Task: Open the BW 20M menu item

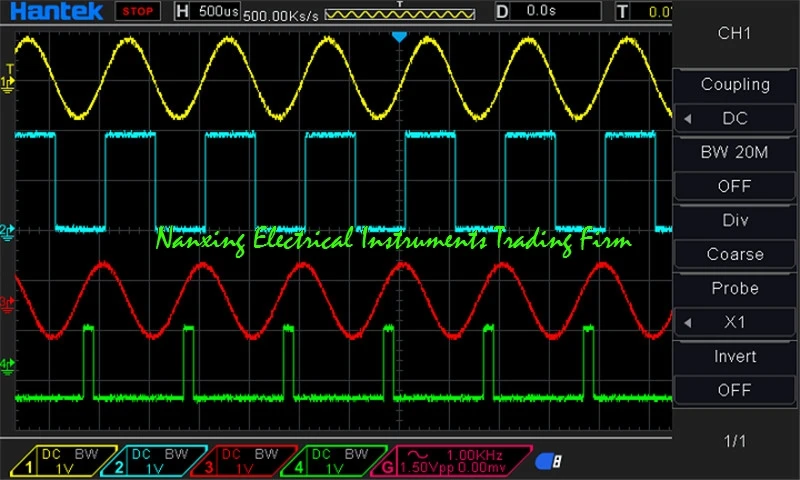Action: 735,152
